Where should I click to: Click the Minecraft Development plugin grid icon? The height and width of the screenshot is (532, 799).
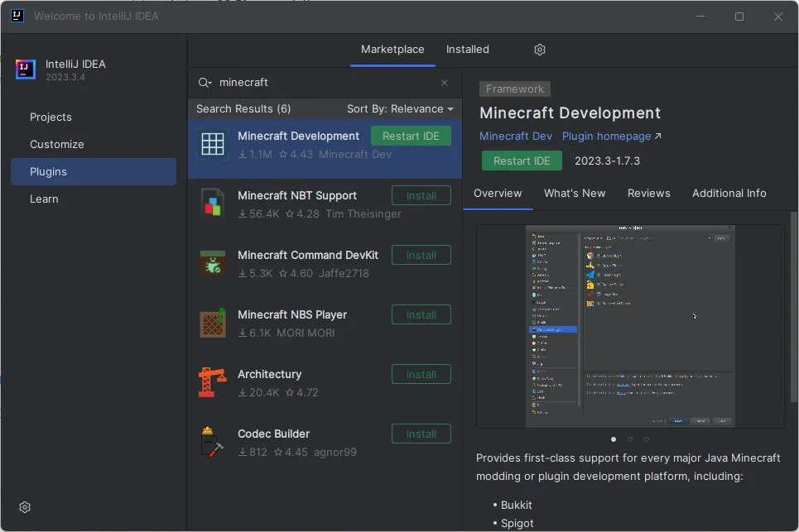(x=213, y=144)
